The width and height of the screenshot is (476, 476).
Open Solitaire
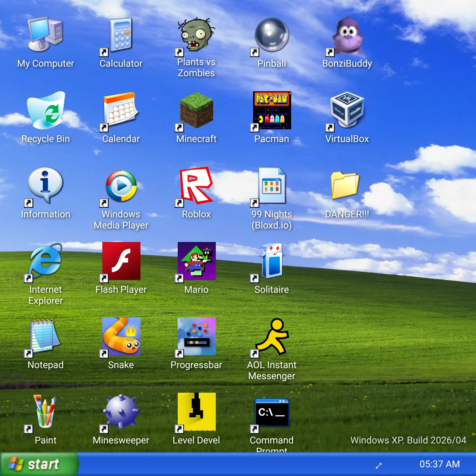[x=272, y=261]
